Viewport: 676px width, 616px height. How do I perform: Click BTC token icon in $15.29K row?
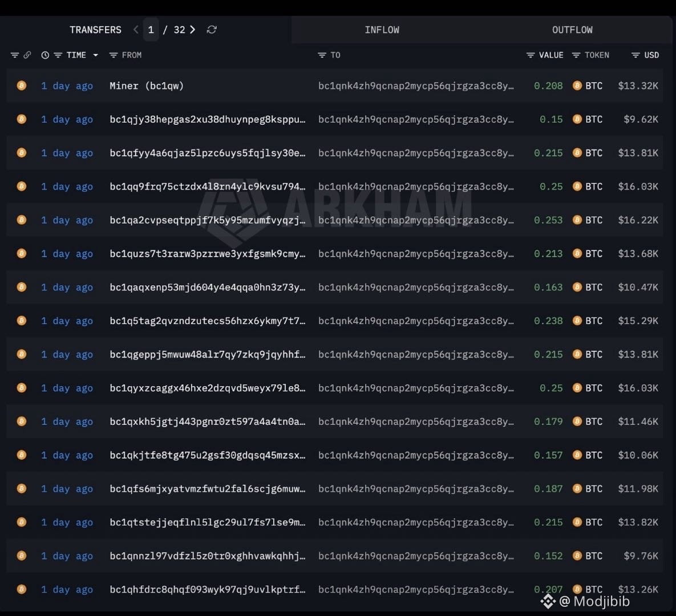[577, 321]
